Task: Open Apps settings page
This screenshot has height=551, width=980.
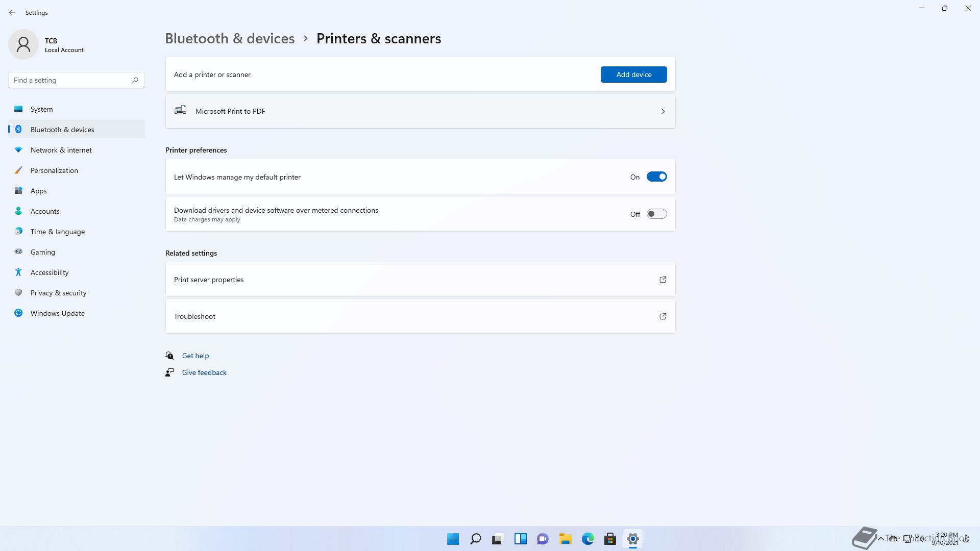Action: coord(77,190)
